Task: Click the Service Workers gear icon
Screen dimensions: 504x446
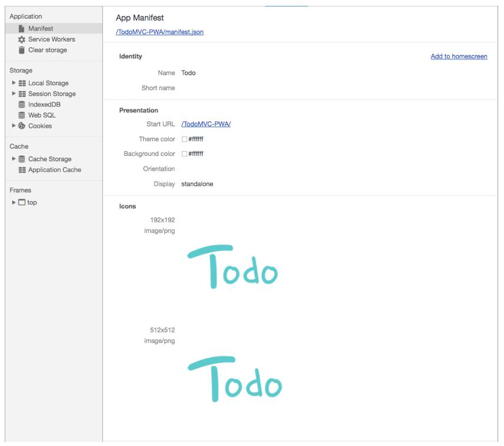Action: click(x=22, y=39)
